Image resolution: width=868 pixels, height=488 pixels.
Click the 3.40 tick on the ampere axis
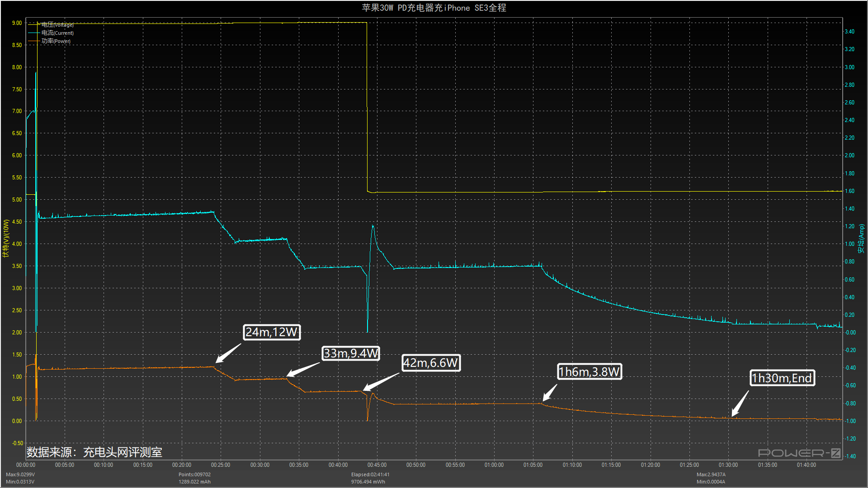[x=849, y=32]
